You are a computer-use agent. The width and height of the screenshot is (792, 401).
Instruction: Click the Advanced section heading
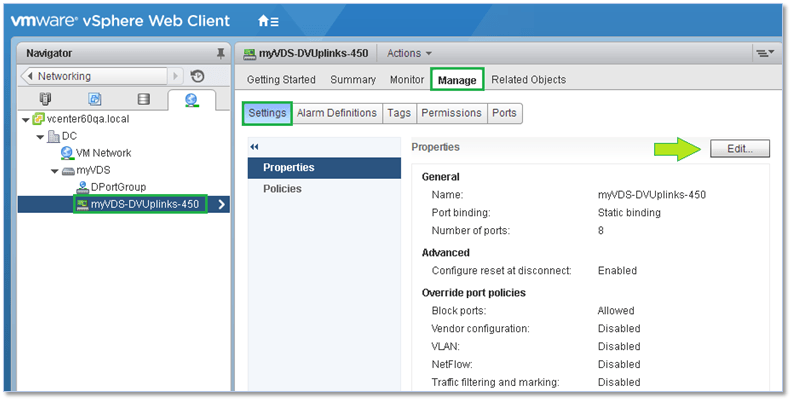pyautogui.click(x=446, y=253)
